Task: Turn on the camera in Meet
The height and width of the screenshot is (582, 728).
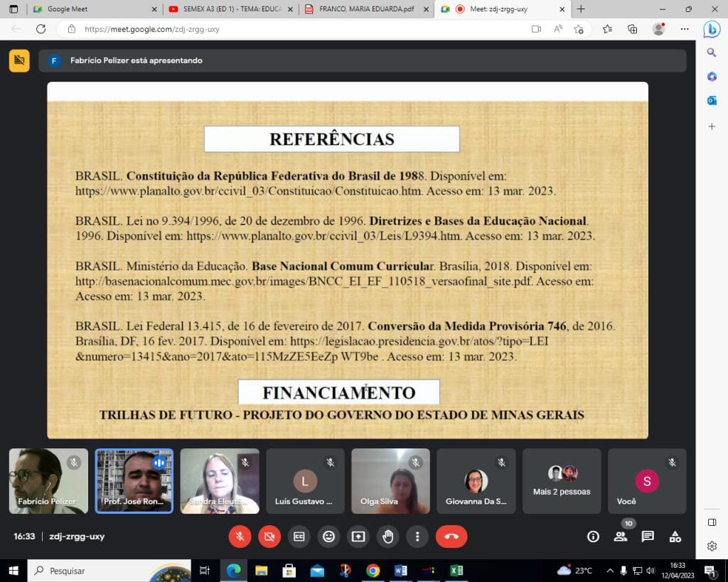Action: pos(269,537)
